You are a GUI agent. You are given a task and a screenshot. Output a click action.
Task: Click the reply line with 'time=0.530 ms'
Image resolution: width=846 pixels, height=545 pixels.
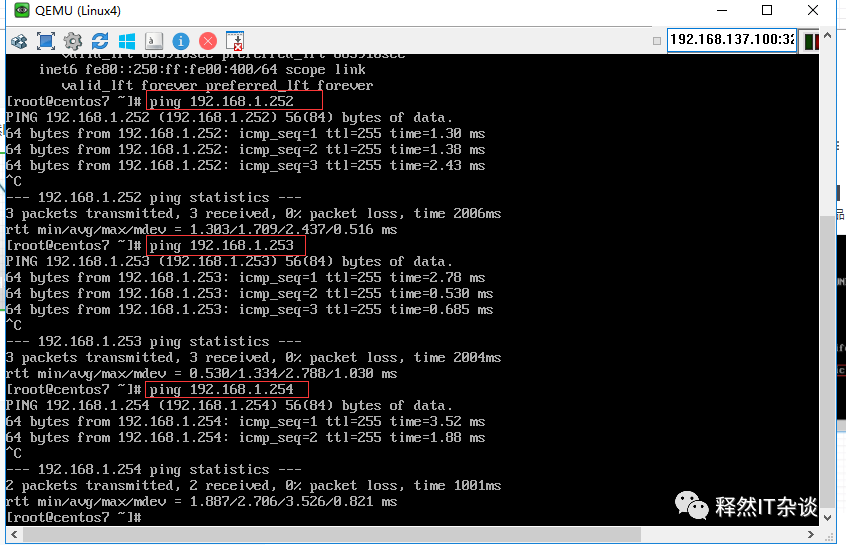click(249, 294)
